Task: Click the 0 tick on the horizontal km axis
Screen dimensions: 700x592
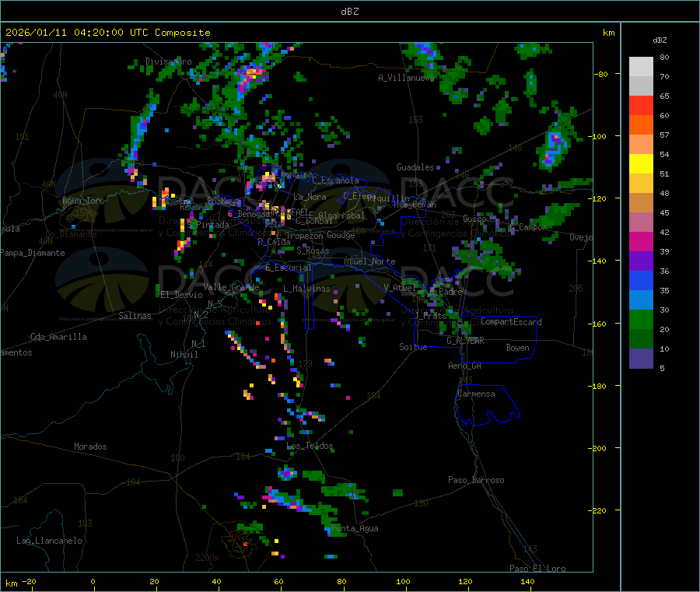Action: point(93,582)
